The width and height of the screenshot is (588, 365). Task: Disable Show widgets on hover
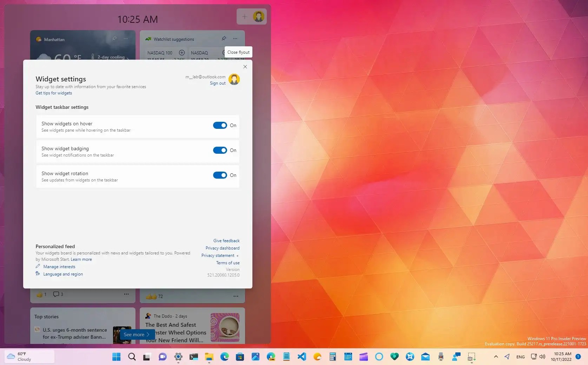(x=220, y=125)
